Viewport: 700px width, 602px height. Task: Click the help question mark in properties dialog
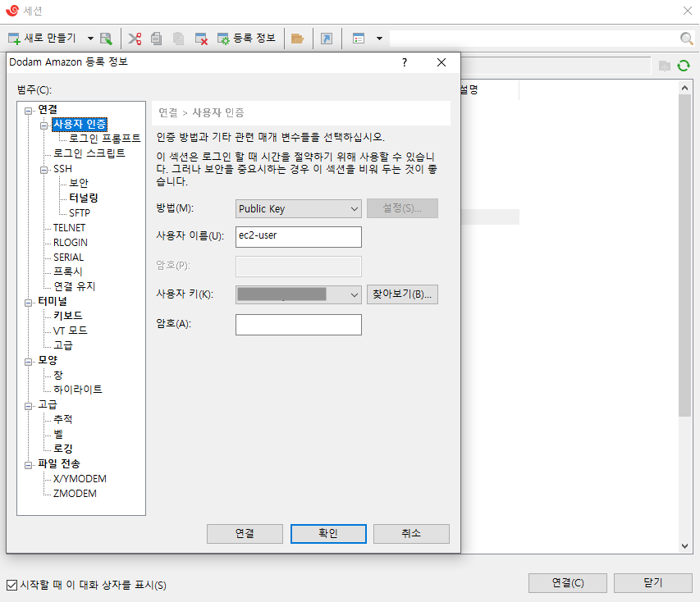[x=405, y=62]
